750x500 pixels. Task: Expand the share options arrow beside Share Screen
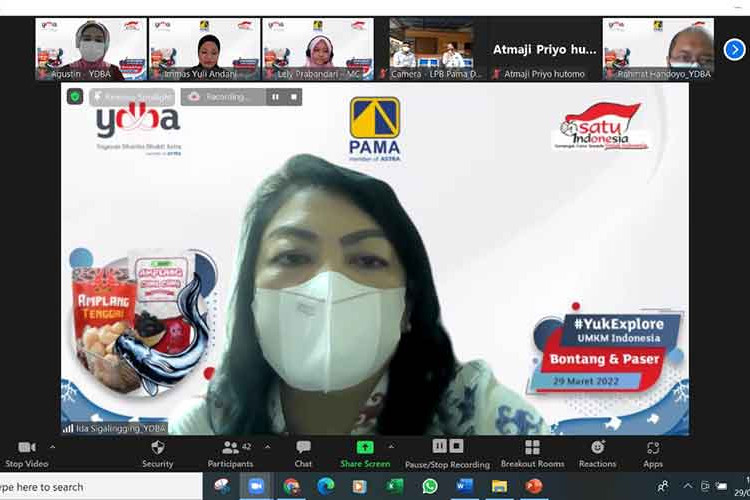click(x=390, y=447)
